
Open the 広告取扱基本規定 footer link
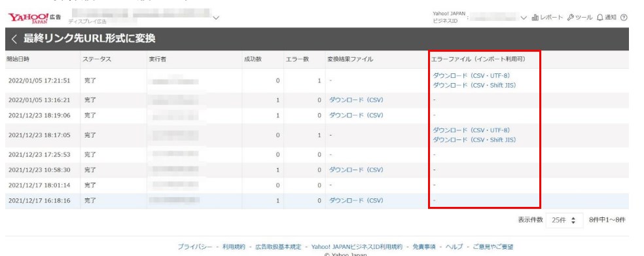(278, 247)
